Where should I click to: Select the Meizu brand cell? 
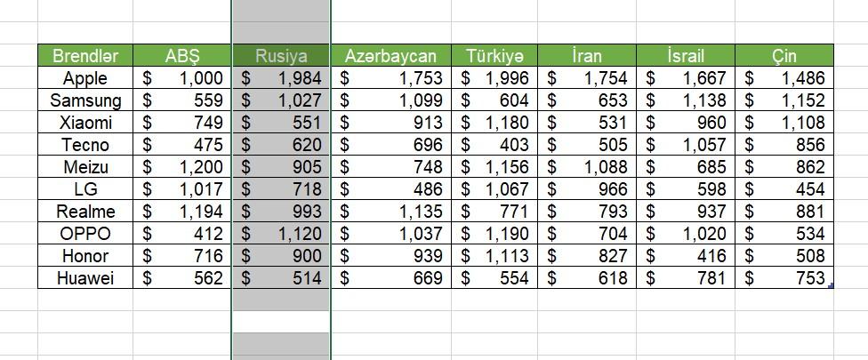click(85, 166)
